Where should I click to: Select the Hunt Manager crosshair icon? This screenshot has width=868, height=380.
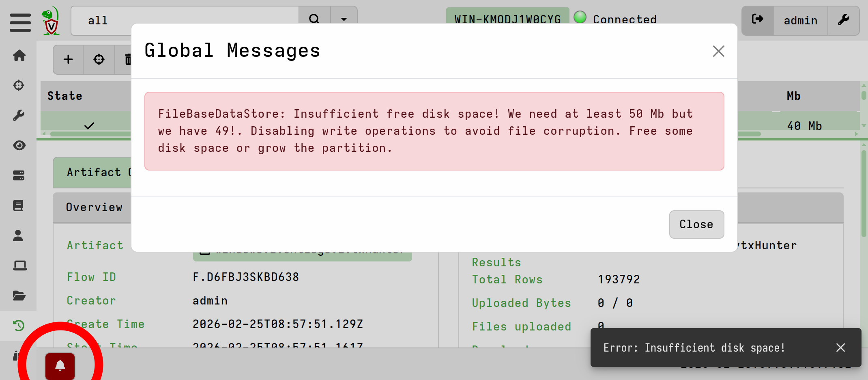[x=19, y=86]
